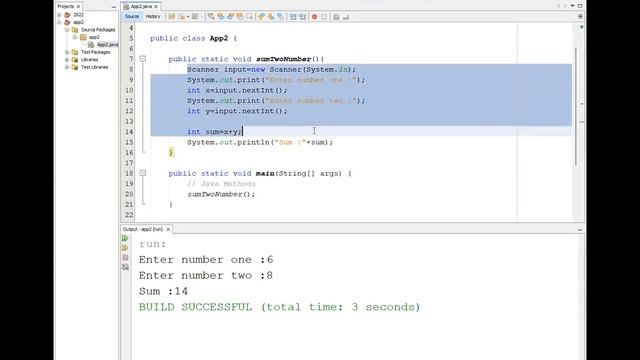
Task: Toggle Rectangular Selection icon
Action: pos(249,17)
